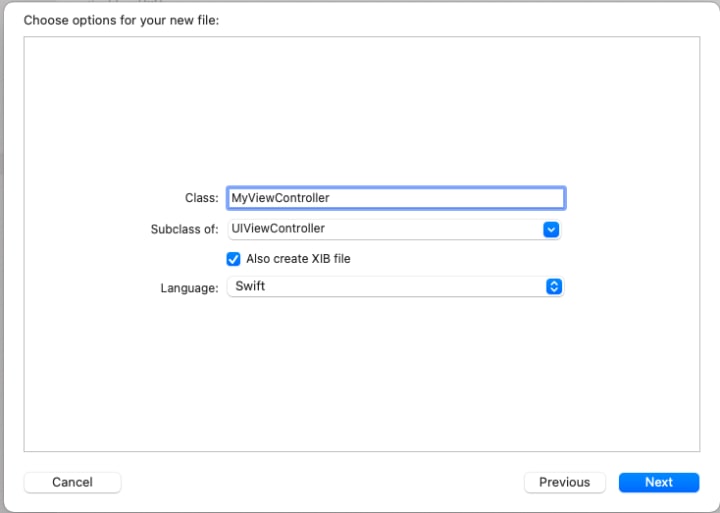Viewport: 720px width, 513px height.
Task: Click the 'Language:' label
Action: pyautogui.click(x=189, y=288)
